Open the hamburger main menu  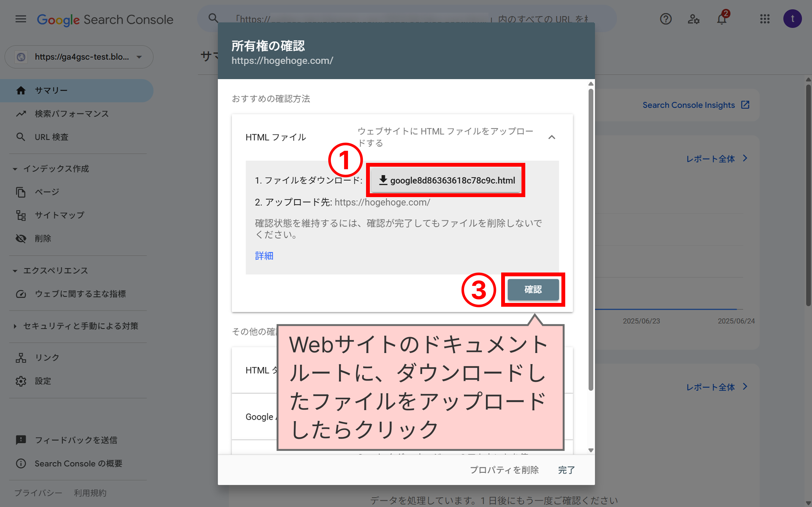point(21,19)
